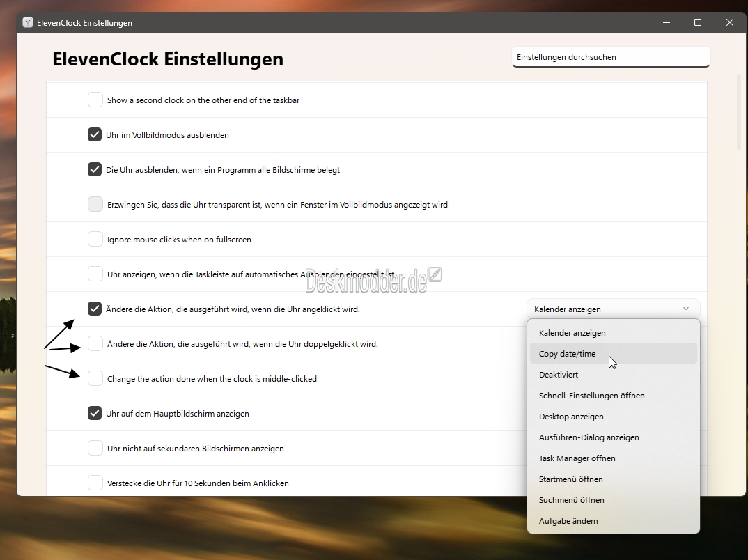Select the 'Suchmenü öffnen' entry
The height and width of the screenshot is (560, 748).
point(614,500)
